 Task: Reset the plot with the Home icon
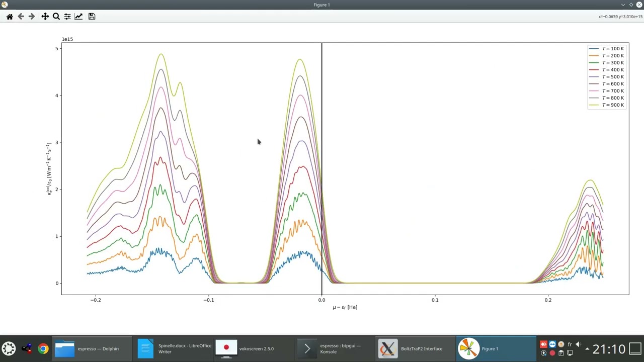[x=10, y=17]
